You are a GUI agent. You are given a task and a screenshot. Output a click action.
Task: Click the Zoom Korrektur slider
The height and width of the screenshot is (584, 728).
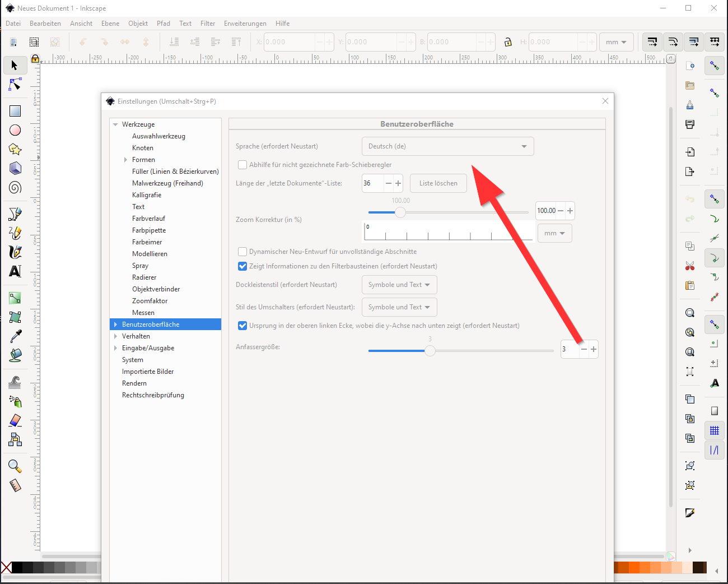click(x=448, y=212)
